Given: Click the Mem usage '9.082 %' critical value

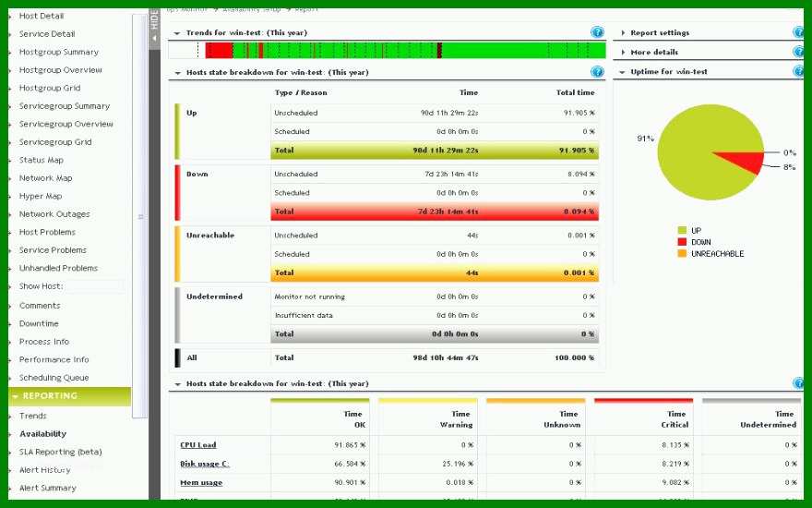Looking at the screenshot, I should point(675,482).
